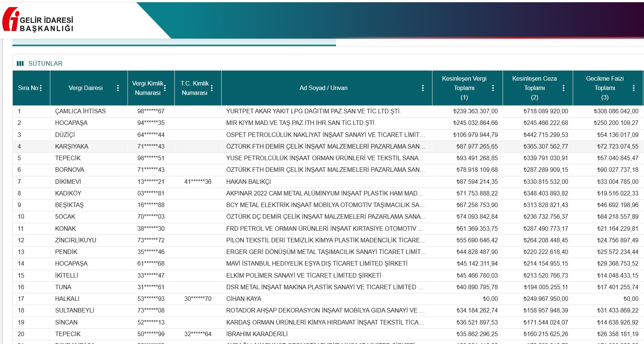Screen dimensions: 644x344
Task: Click SULTANBEYLİ tax office cell
Action: point(75,310)
